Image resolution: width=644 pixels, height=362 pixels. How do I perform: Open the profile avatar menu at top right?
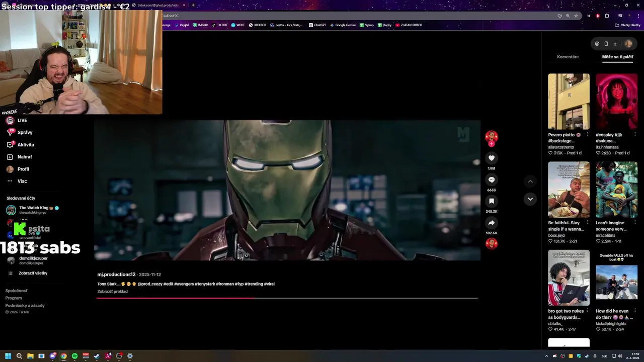pyautogui.click(x=628, y=44)
